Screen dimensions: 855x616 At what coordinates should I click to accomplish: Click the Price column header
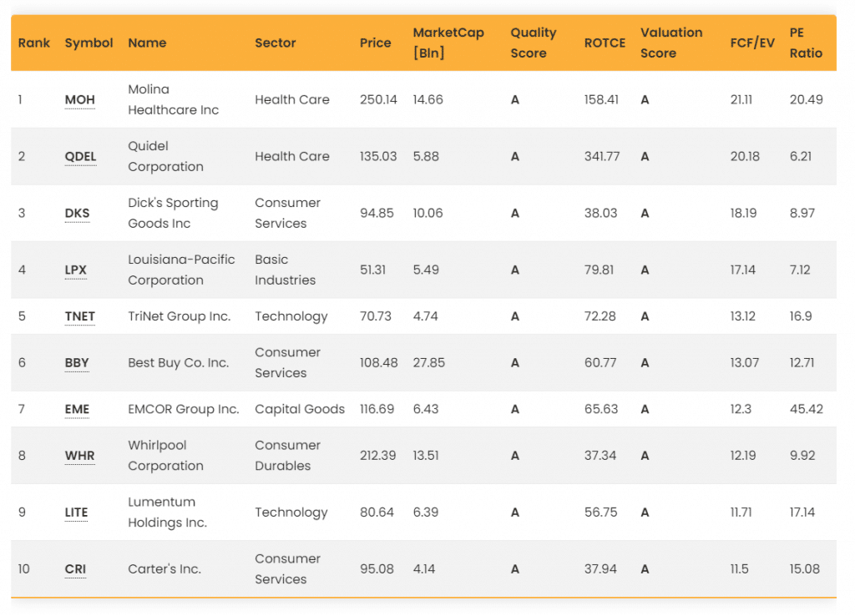point(375,43)
